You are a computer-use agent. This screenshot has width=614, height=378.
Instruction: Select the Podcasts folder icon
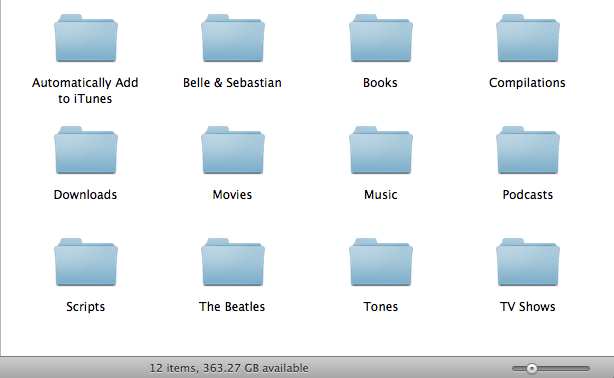tap(528, 150)
